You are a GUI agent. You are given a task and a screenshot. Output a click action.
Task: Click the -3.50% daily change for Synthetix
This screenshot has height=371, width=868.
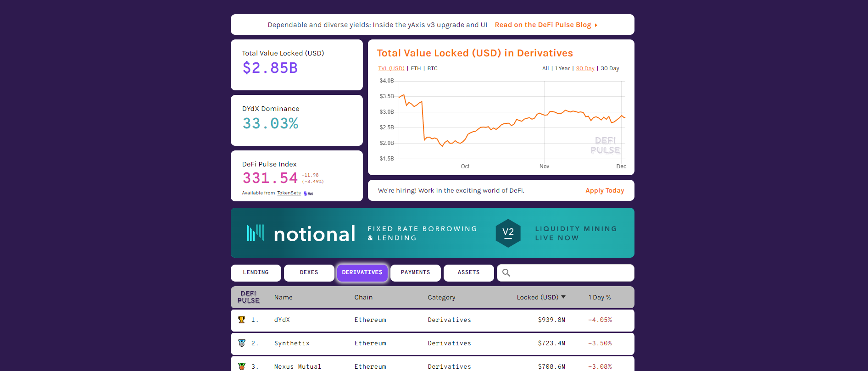point(600,343)
